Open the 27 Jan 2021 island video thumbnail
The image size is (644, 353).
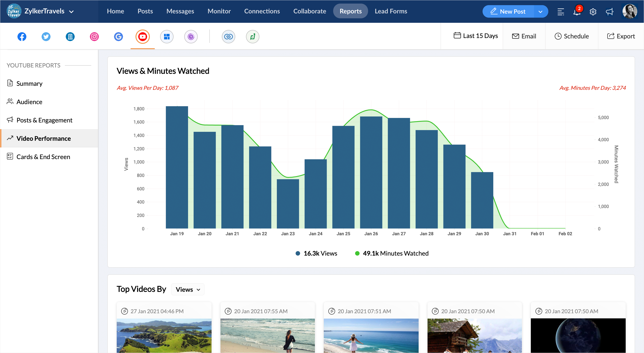point(164,335)
